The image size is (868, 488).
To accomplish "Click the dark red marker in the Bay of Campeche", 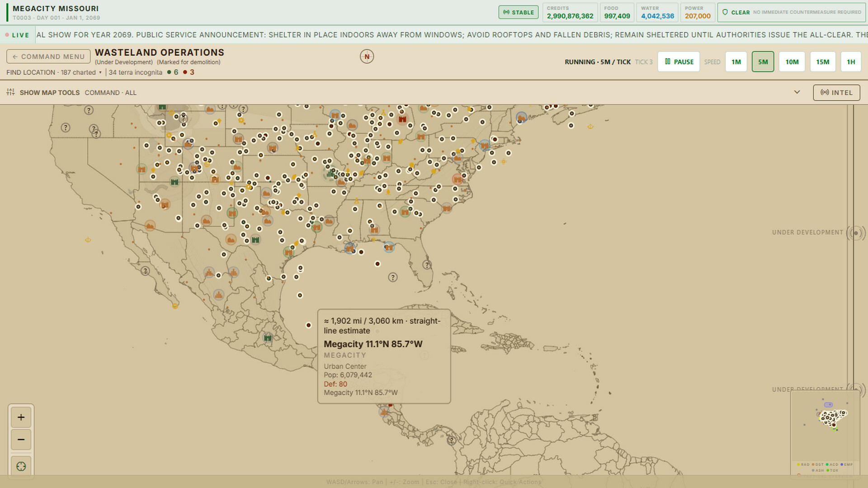I will (x=309, y=325).
